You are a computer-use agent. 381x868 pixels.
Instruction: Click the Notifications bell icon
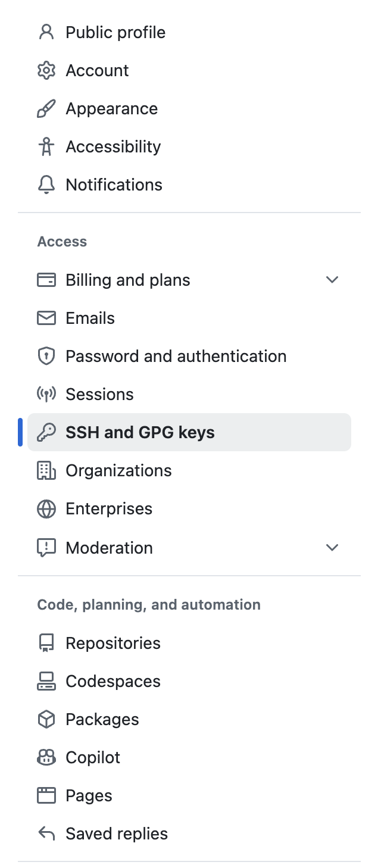point(46,185)
